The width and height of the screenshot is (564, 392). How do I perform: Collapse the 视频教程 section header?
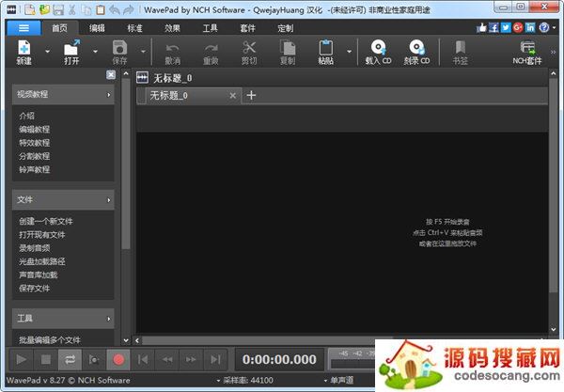coord(63,95)
